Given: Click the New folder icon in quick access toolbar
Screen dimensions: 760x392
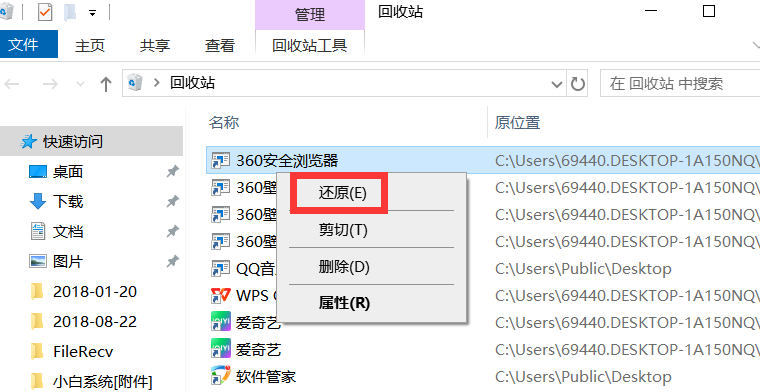Looking at the screenshot, I should coord(70,13).
